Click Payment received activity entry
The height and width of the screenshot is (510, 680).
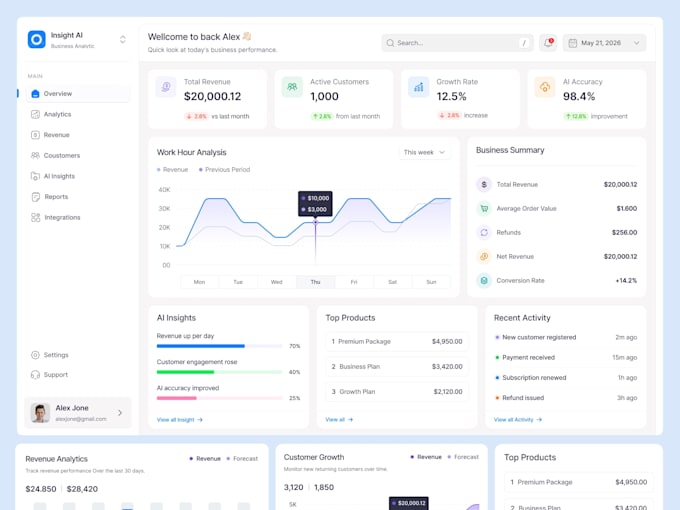click(566, 357)
